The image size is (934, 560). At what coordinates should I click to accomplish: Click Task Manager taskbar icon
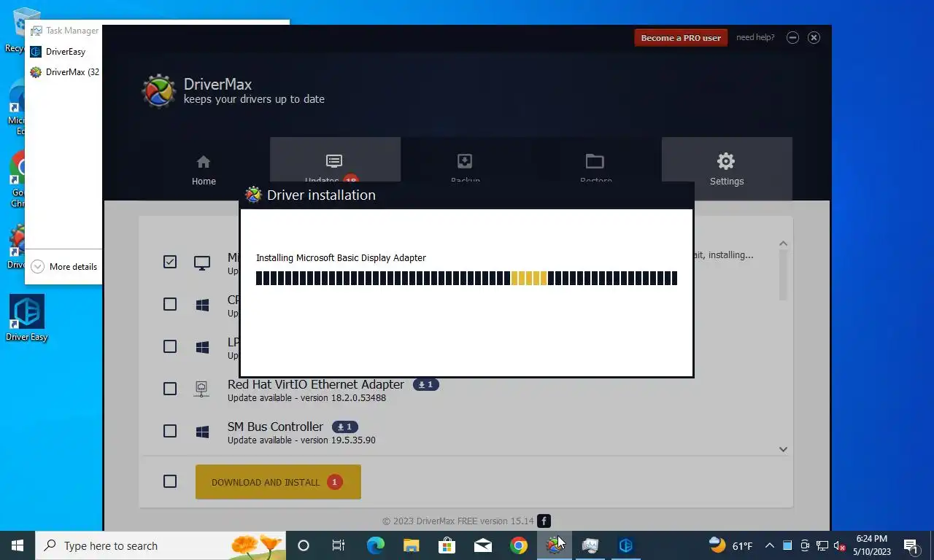tap(590, 545)
